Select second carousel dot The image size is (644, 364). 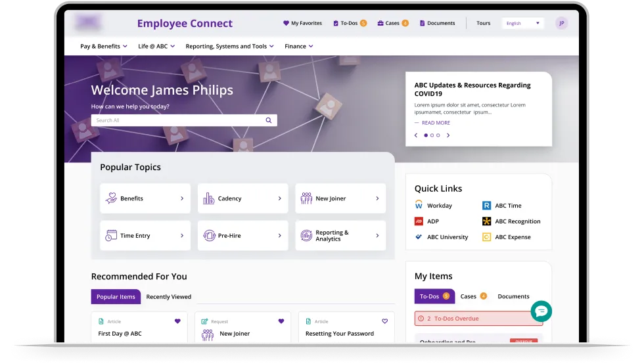(x=432, y=135)
